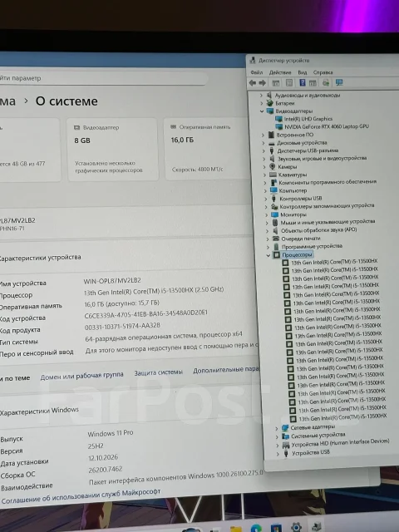The width and height of the screenshot is (399, 532).
Task: Expand the Контроллеры USB category
Action: tap(266, 199)
